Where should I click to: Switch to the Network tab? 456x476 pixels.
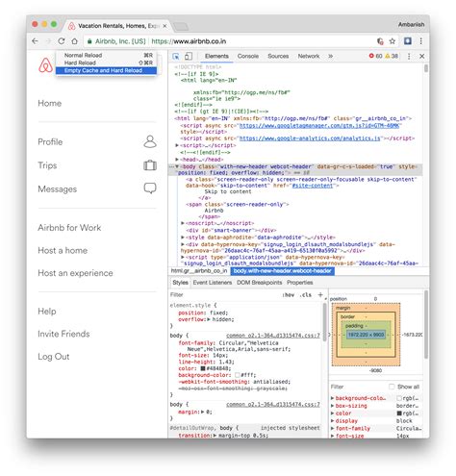309,56
